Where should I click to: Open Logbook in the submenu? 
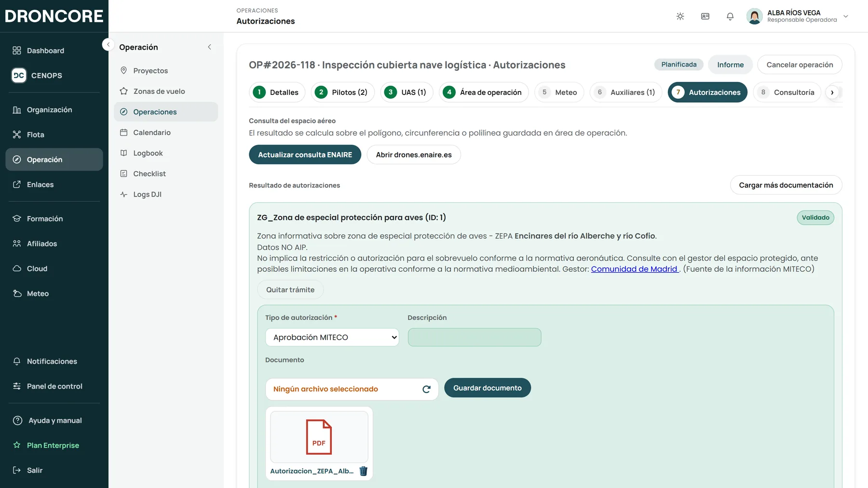click(x=166, y=153)
